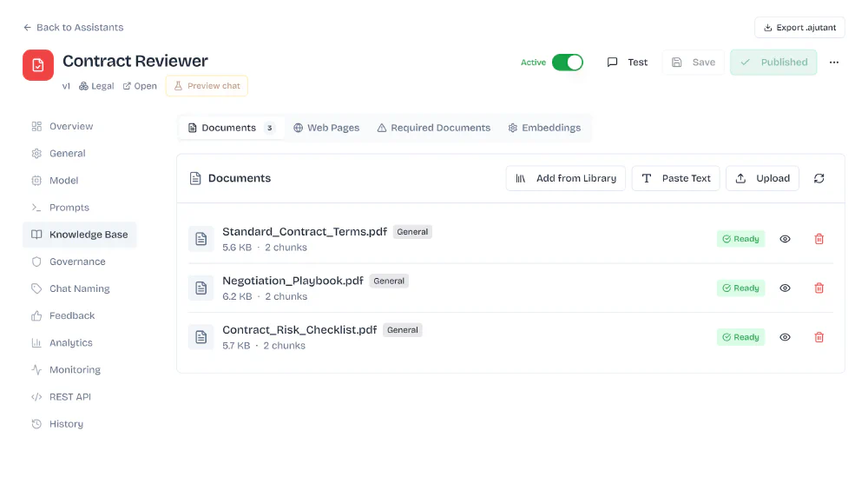This screenshot has height=477, width=868.
Task: Open the Embeddings tab
Action: (545, 128)
